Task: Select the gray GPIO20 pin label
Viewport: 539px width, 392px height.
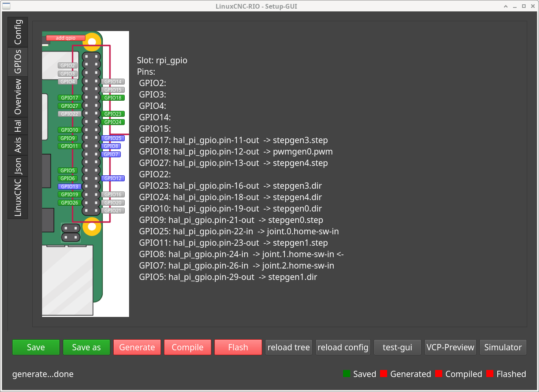Action: click(x=113, y=203)
